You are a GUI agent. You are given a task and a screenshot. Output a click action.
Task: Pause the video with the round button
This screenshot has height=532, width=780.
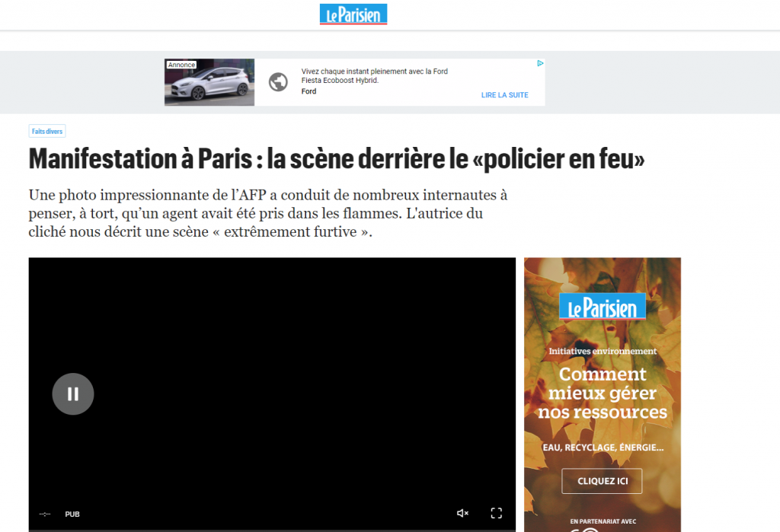click(73, 393)
